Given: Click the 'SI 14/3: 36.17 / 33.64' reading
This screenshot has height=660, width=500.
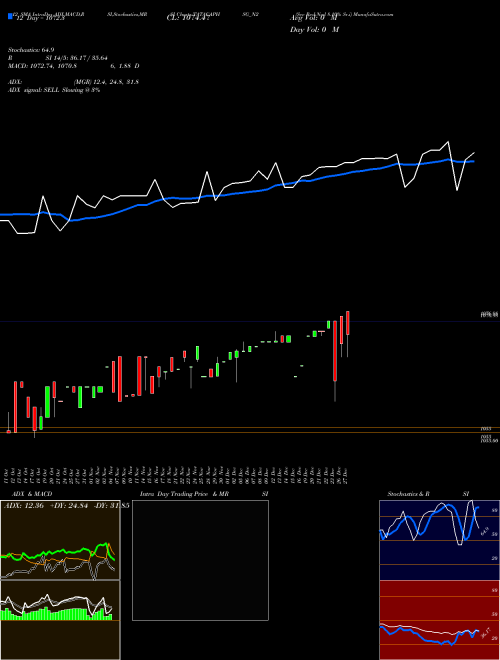Looking at the screenshot, I should pyautogui.click(x=78, y=58).
